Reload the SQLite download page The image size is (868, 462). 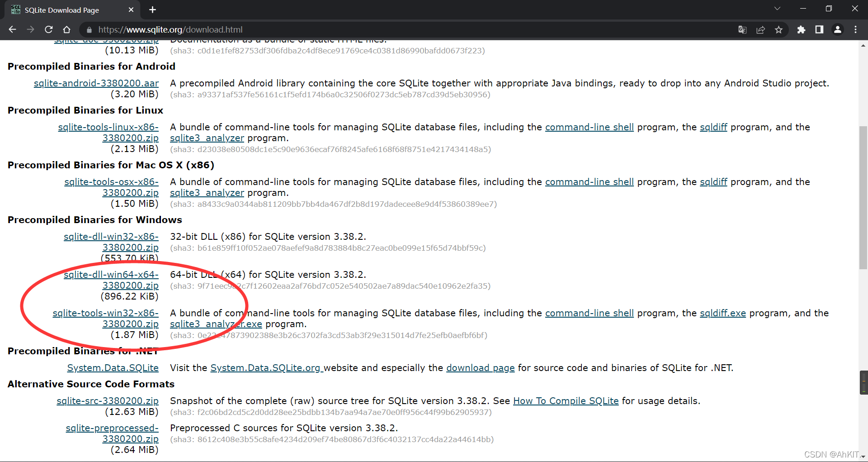49,29
